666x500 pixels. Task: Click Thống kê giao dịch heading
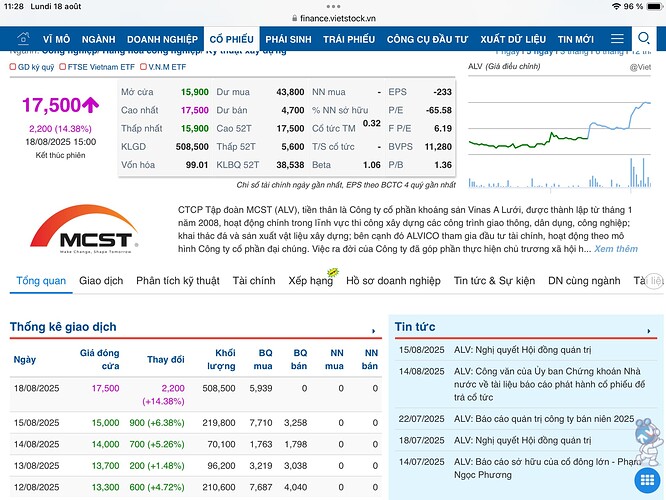(63, 327)
